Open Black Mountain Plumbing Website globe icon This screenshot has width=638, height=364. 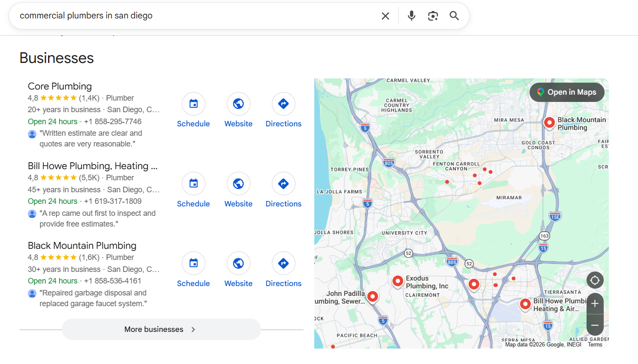click(x=238, y=263)
